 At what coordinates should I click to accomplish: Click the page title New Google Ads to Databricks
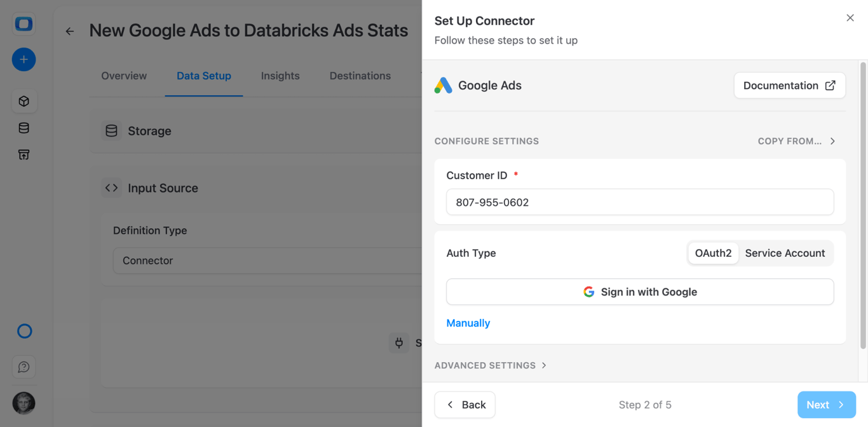pos(248,30)
